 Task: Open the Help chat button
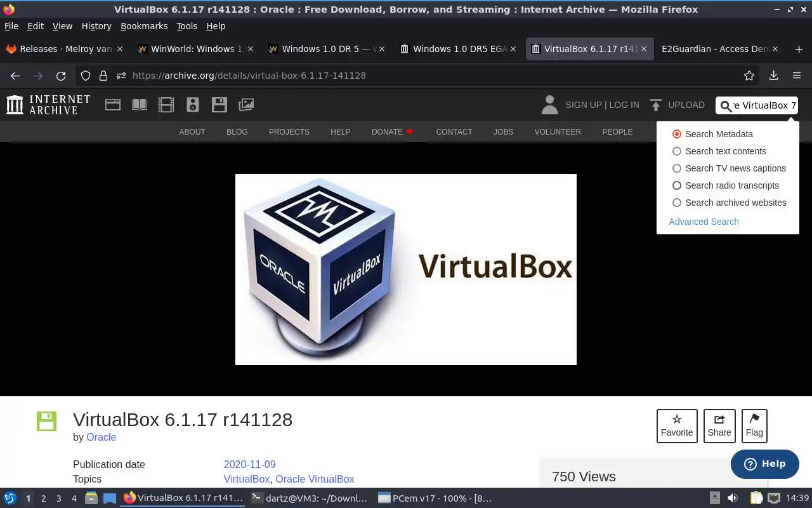point(765,464)
